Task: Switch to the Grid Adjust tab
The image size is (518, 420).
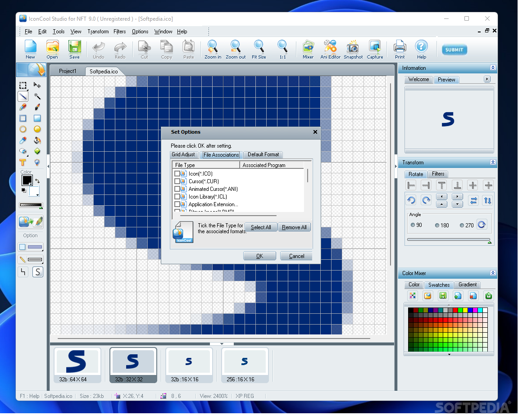Action: point(183,154)
